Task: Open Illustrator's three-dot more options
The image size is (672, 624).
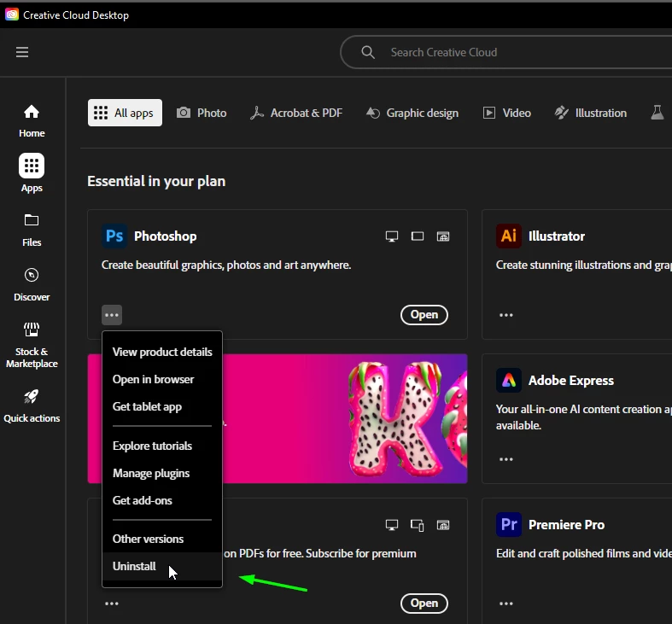Action: [506, 315]
